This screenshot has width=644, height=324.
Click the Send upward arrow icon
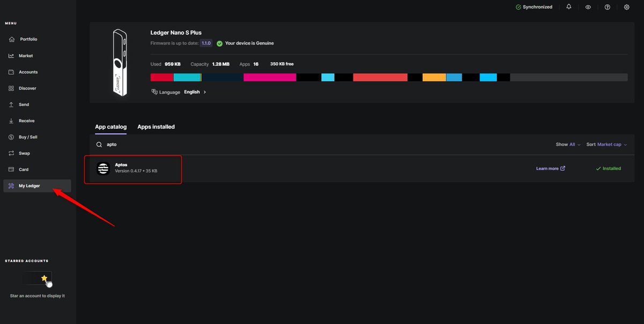[x=12, y=105]
